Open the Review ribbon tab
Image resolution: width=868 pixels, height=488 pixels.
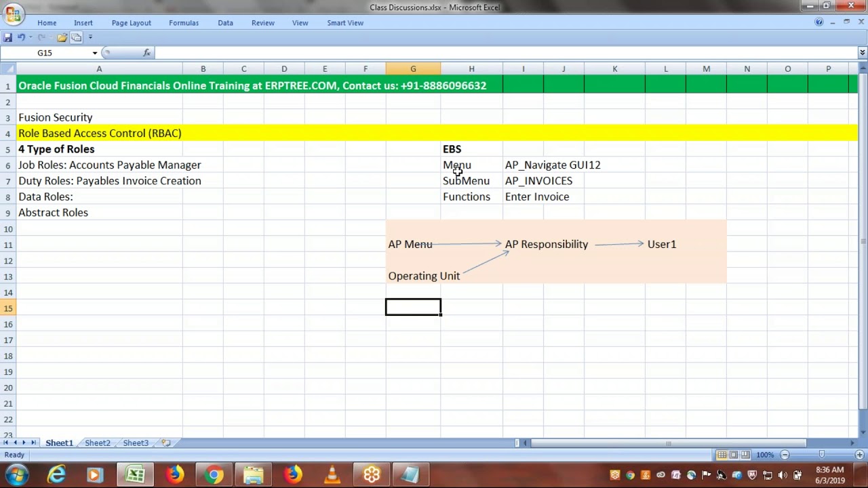263,23
